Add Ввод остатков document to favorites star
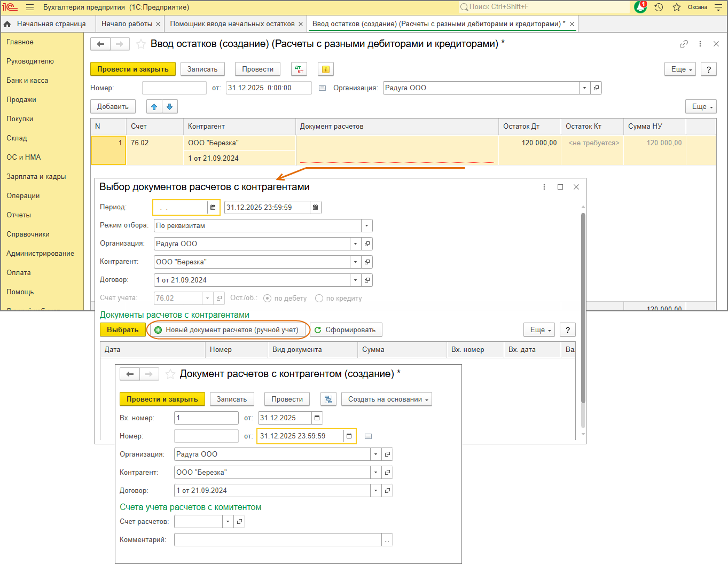 click(x=141, y=44)
